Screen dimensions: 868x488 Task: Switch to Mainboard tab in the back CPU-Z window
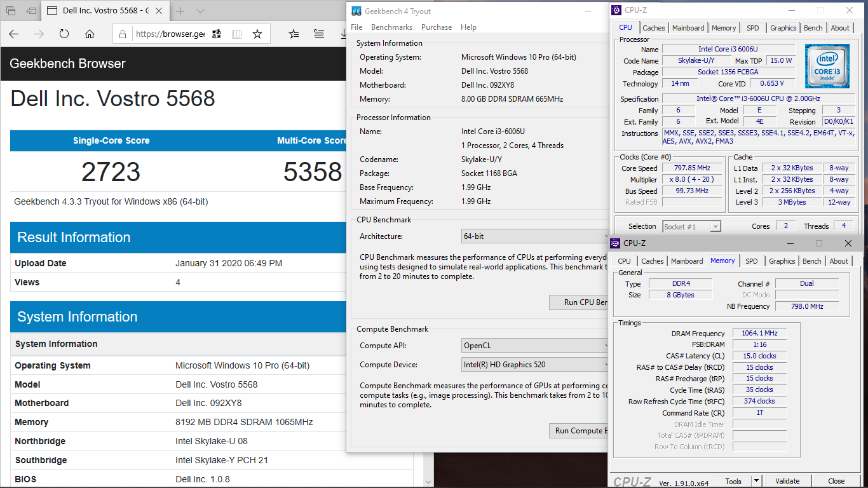pos(688,28)
